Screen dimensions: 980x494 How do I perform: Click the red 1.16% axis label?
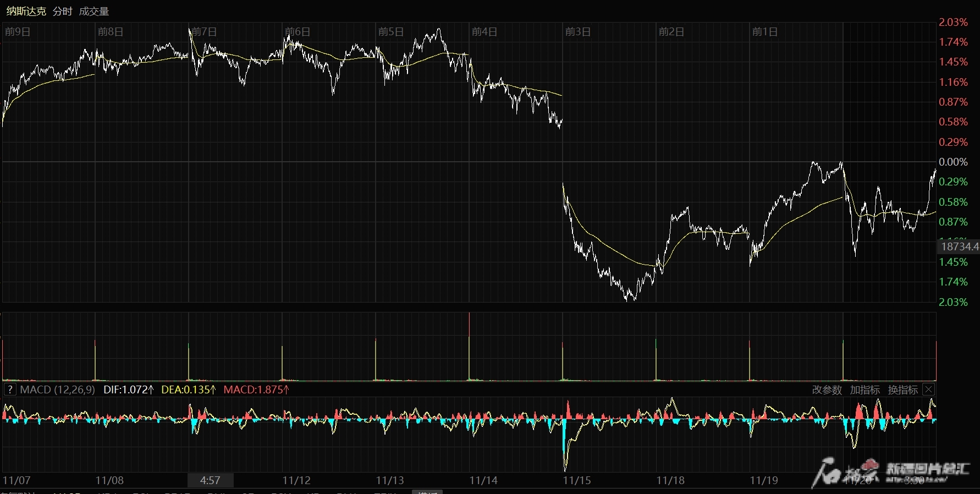(x=953, y=82)
